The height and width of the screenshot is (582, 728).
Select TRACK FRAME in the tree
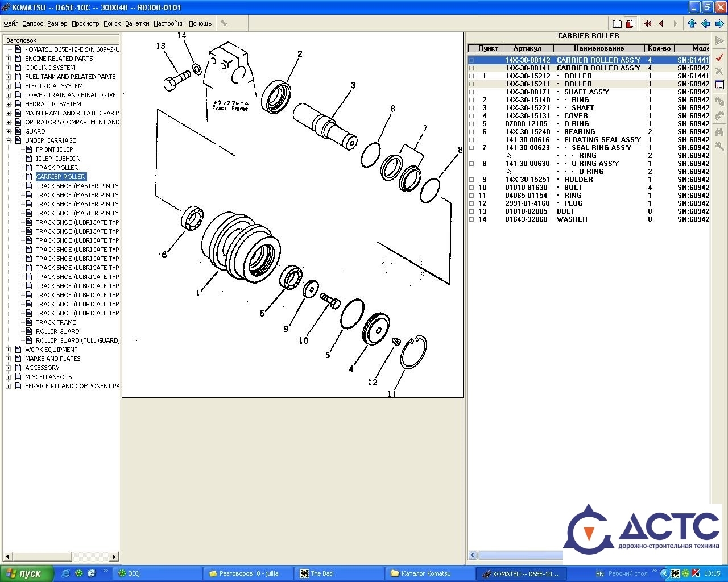point(56,322)
